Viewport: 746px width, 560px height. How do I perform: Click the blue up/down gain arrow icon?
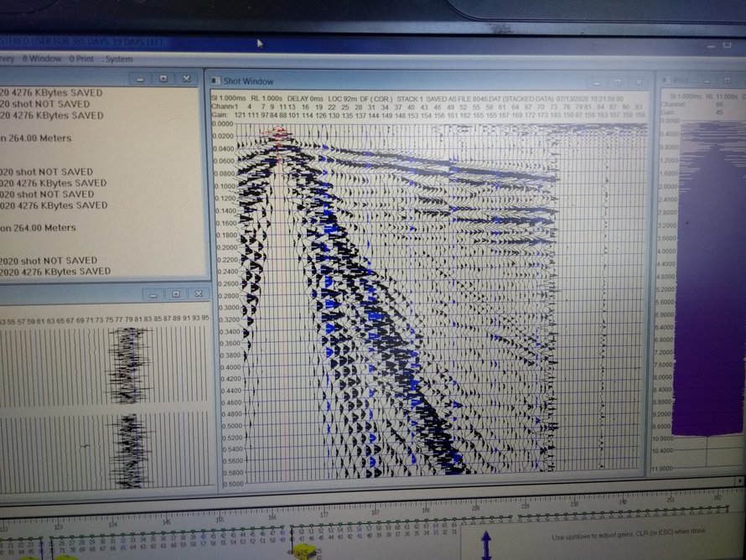coord(486,545)
